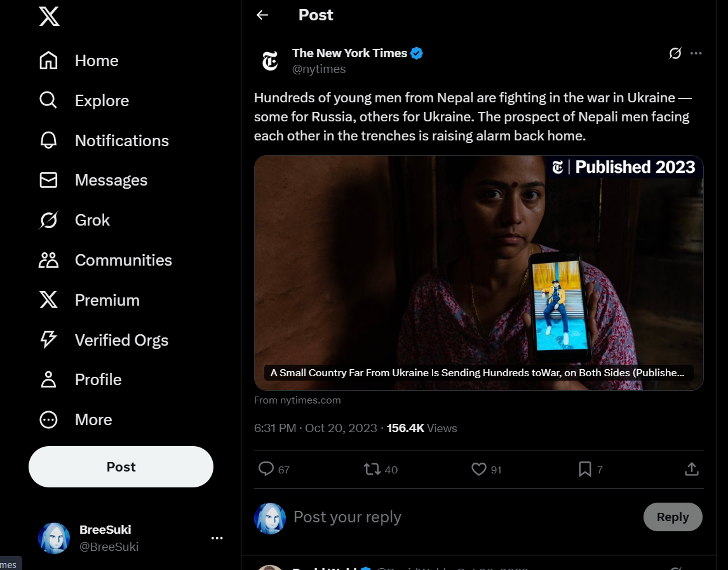Open Messages envelope icon in sidebar
Image resolution: width=728 pixels, height=570 pixels.
point(48,180)
